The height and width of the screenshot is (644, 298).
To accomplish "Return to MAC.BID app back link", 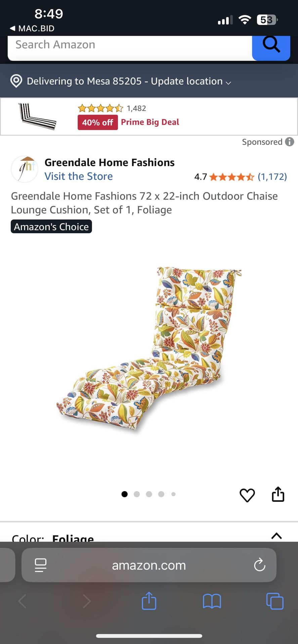I will coord(32,29).
